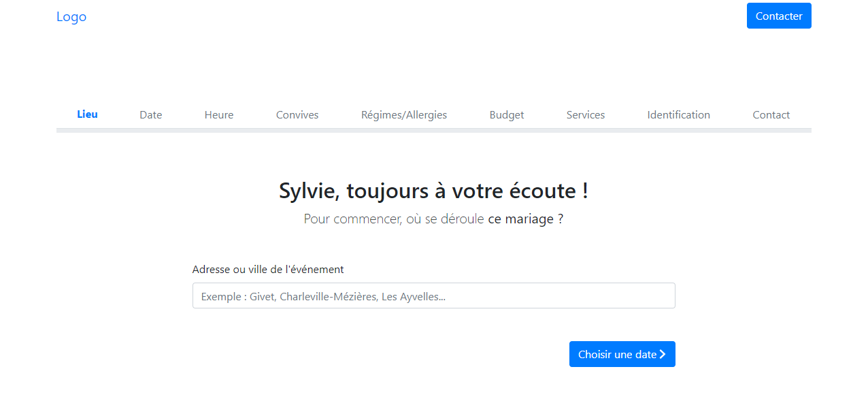This screenshot has height=414, width=868.
Task: Click the step progress bar under the tabs
Action: pos(434,130)
